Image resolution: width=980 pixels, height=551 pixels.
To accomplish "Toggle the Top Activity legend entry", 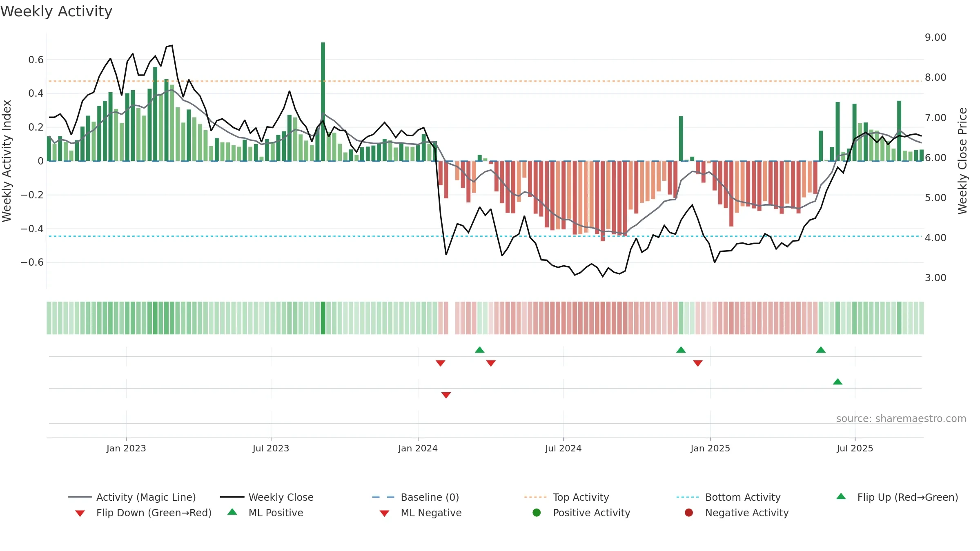I will pyautogui.click(x=566, y=497).
